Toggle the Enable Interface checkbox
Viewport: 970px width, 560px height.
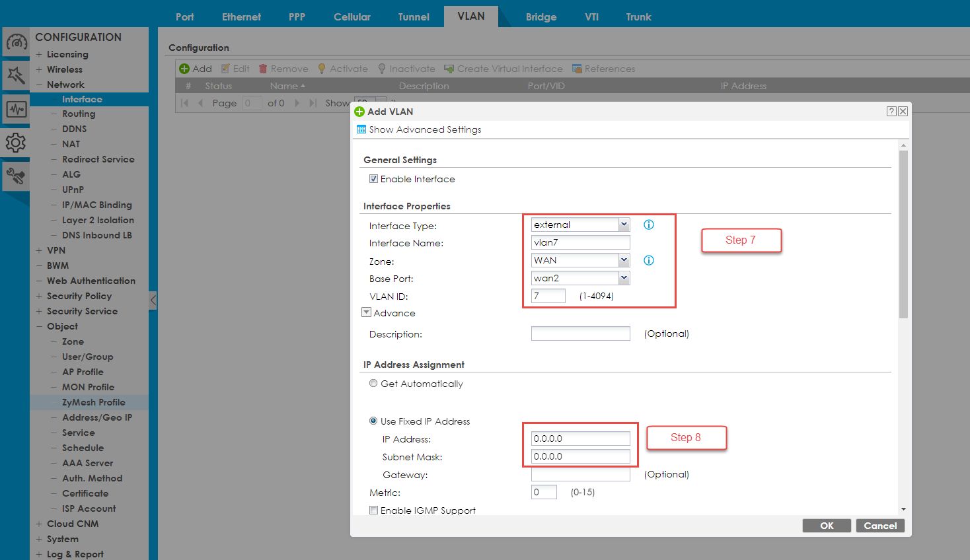coord(374,179)
